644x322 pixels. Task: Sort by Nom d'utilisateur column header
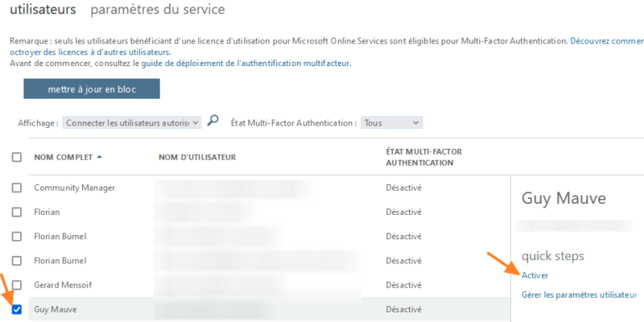pos(197,157)
